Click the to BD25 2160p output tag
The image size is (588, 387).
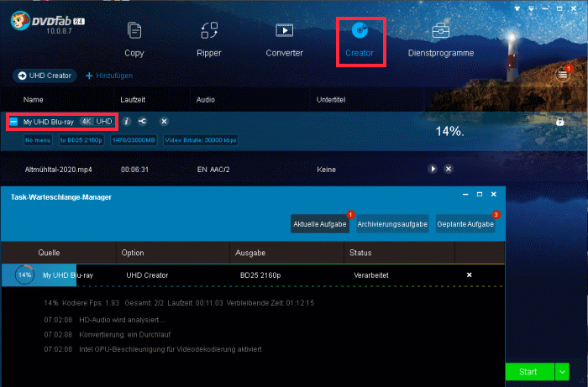(81, 140)
